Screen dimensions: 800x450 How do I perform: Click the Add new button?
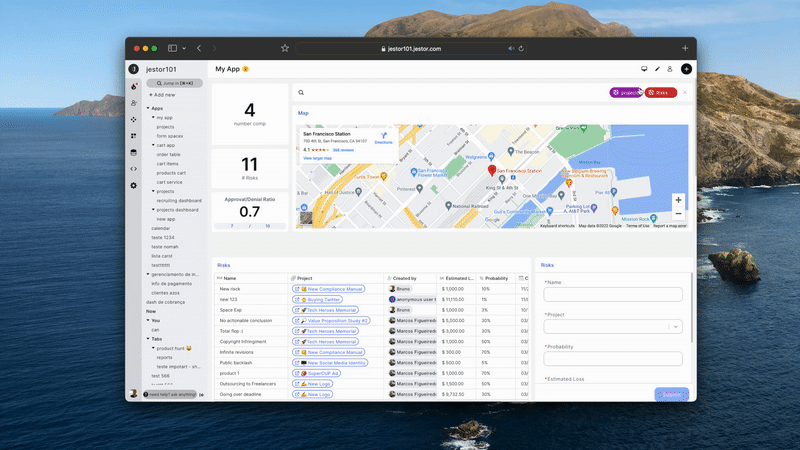162,95
